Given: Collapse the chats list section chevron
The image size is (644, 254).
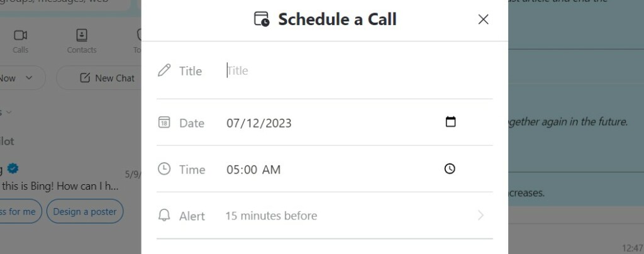Looking at the screenshot, I should coord(9,112).
